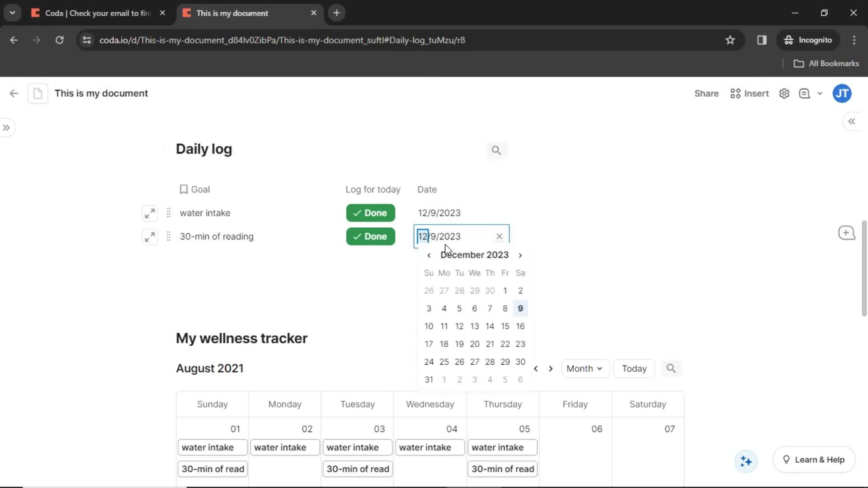Select December 9 in the calendar picker
This screenshot has height=488, width=868.
[x=520, y=308]
